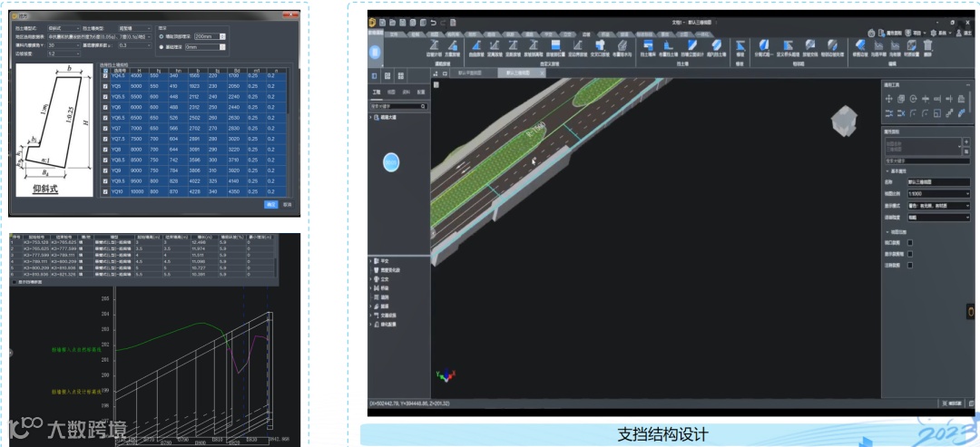Open the 挡土墙类型 dropdown in the dialog
Screen dimensions: 980x447
click(135, 28)
